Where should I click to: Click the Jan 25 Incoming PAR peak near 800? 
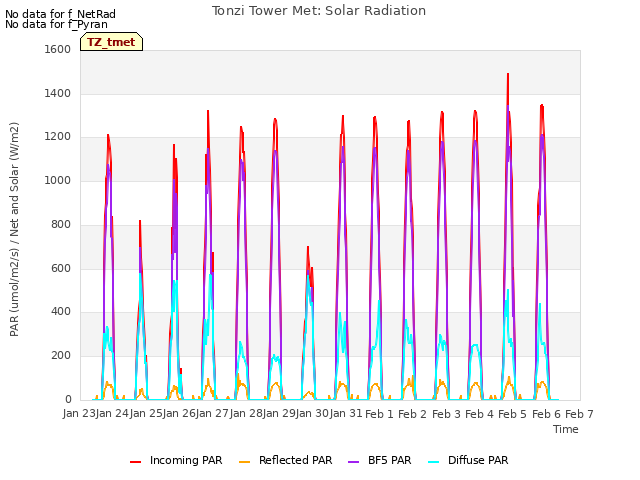coord(140,222)
